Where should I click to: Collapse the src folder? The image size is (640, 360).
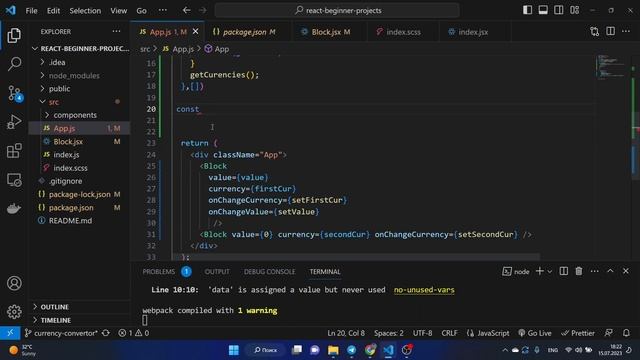tap(80, 102)
